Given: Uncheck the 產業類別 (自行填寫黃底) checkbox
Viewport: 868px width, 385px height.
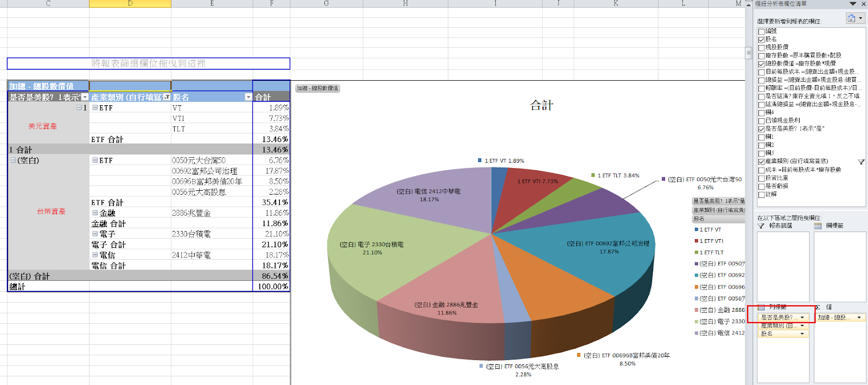Looking at the screenshot, I should click(761, 162).
